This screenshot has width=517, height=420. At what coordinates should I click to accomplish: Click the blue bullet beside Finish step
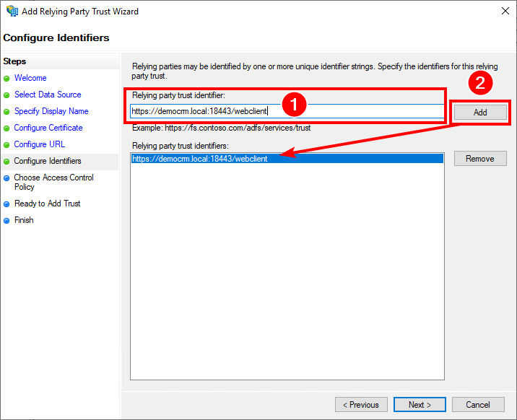point(6,221)
